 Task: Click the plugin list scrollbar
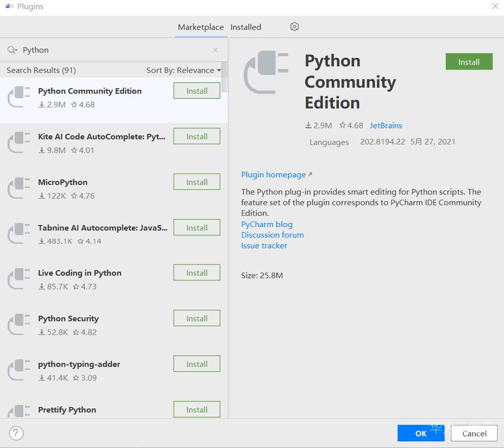pos(225,78)
